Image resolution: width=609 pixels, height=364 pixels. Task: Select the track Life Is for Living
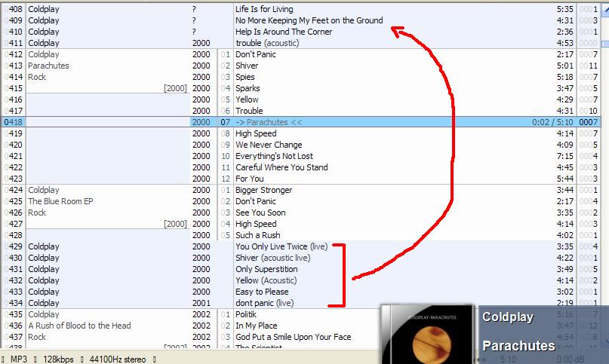[264, 9]
